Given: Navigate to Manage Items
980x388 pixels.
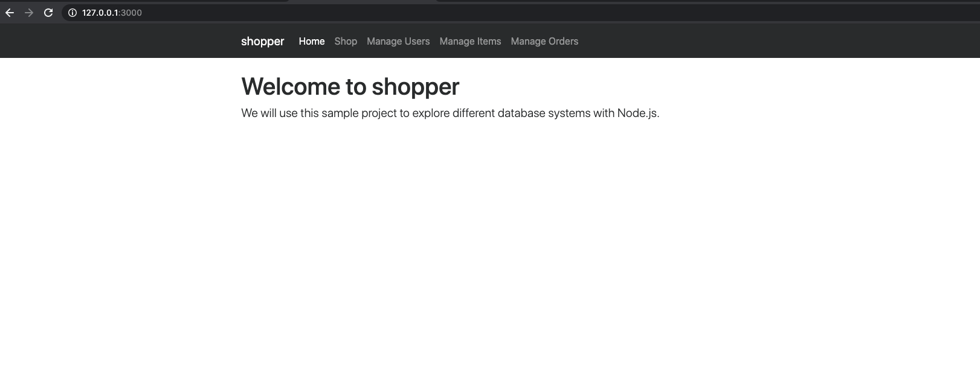Looking at the screenshot, I should (x=470, y=41).
